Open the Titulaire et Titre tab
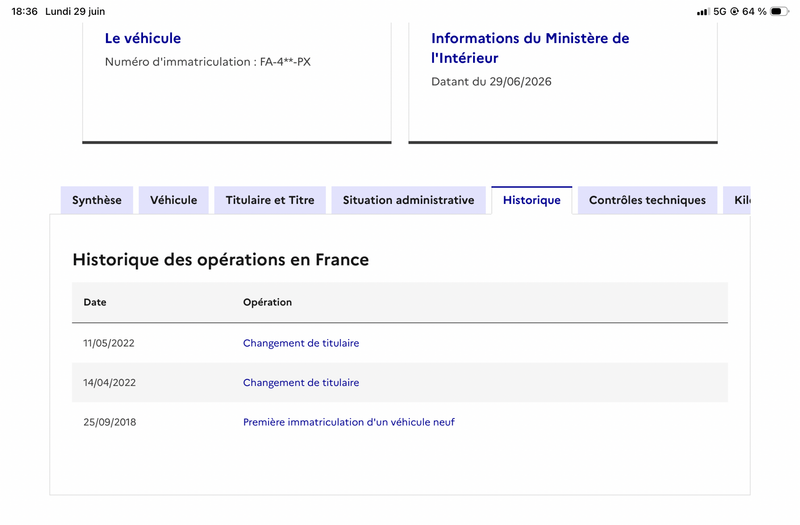800x525 pixels. (x=270, y=200)
